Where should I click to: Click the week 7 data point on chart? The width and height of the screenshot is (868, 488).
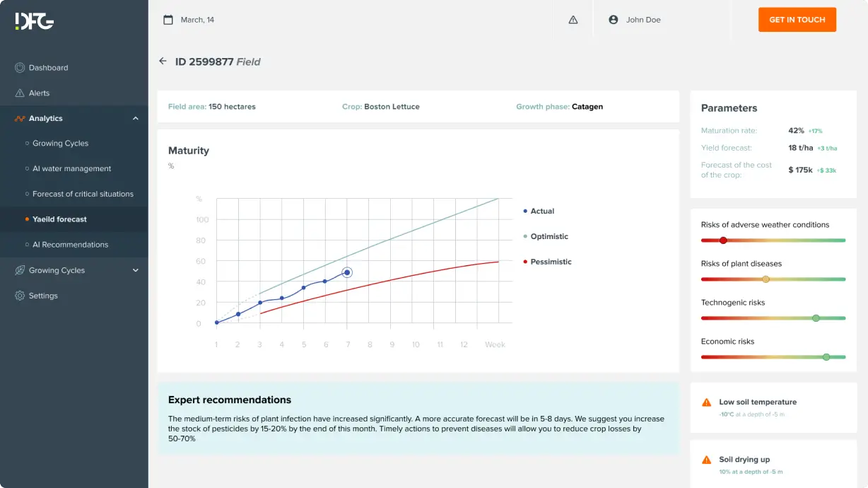(347, 272)
